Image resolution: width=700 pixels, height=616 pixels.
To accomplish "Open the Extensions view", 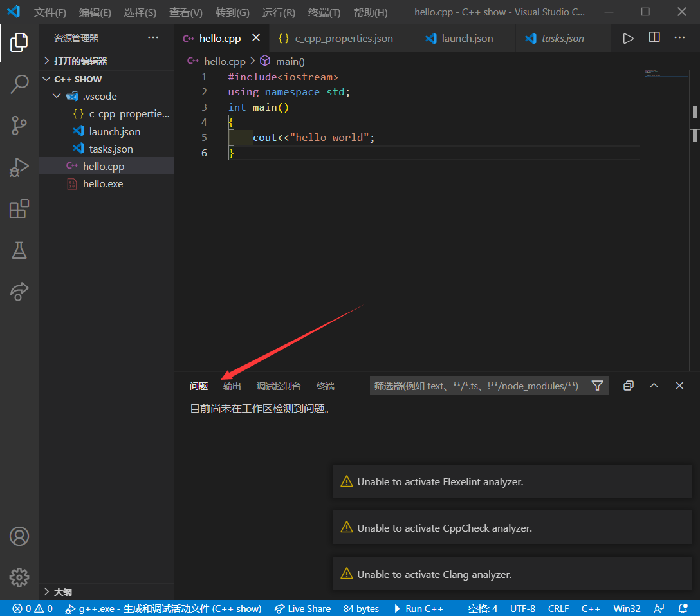I will click(x=19, y=209).
